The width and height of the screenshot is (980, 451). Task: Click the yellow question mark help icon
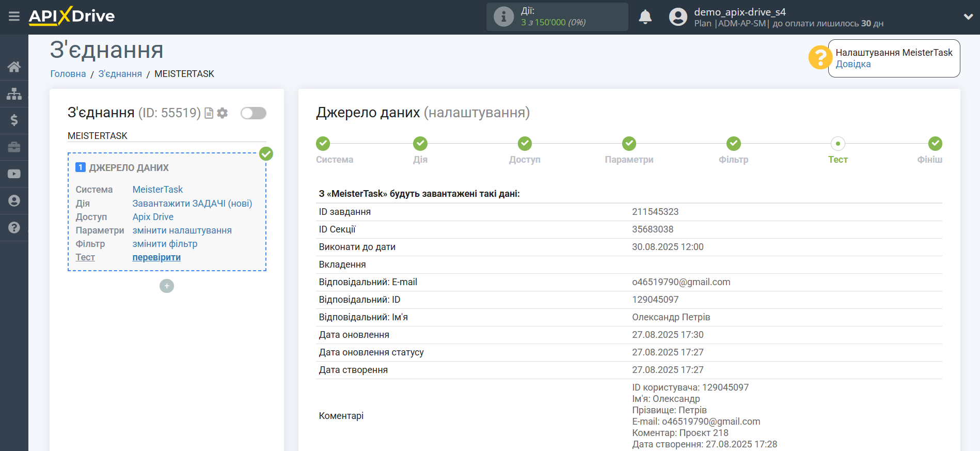click(820, 58)
